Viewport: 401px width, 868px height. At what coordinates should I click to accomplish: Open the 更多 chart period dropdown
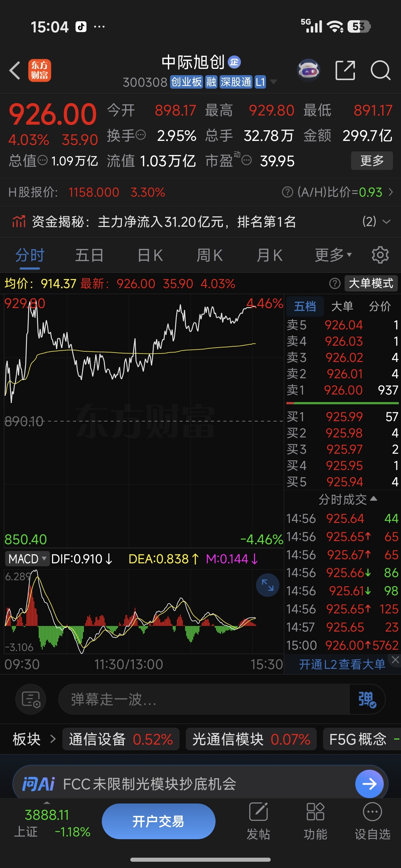coord(333,255)
